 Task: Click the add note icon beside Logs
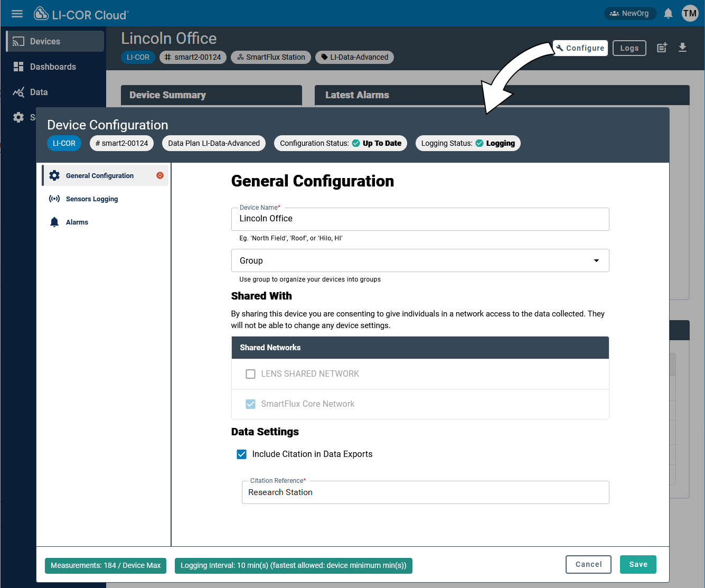coord(662,48)
